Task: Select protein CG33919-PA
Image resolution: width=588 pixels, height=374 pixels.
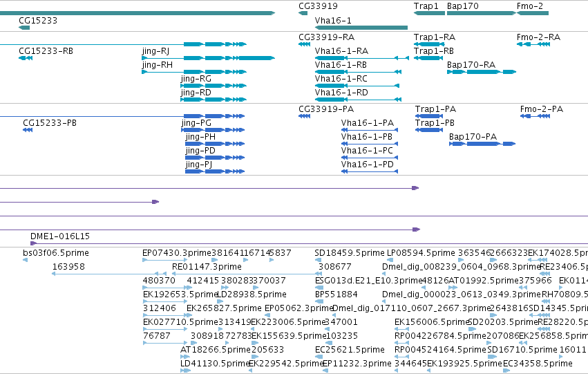Action: tap(304, 116)
